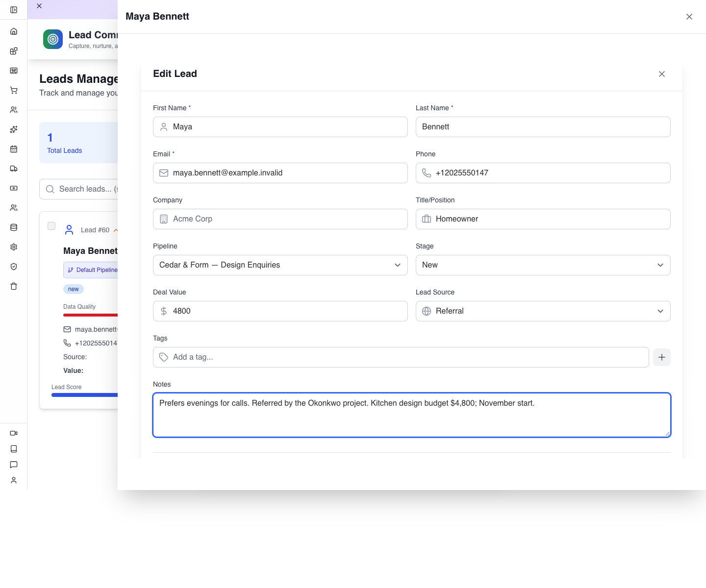Open the book icon in sidebar

(14, 449)
